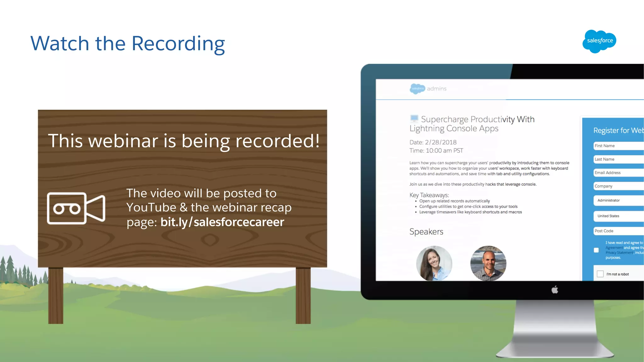The width and height of the screenshot is (644, 362).
Task: Click the Salesforce cloud logo
Action: pos(599,41)
